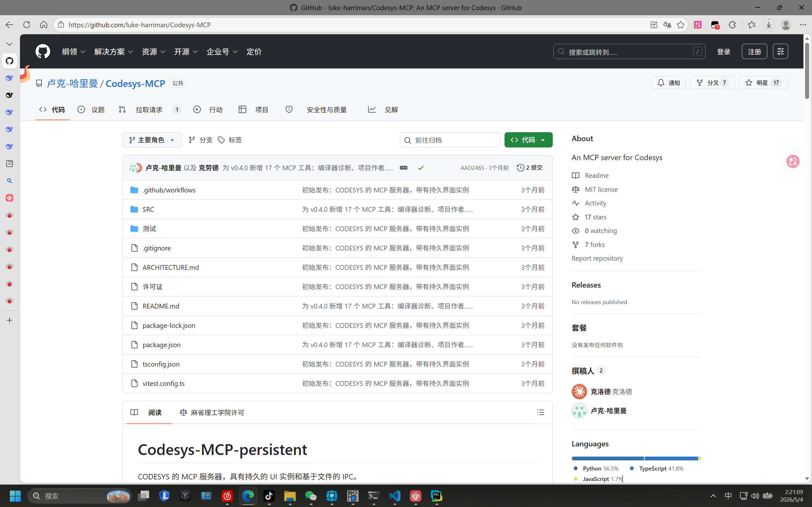Open Visual Studio Code from taskbar

395,496
